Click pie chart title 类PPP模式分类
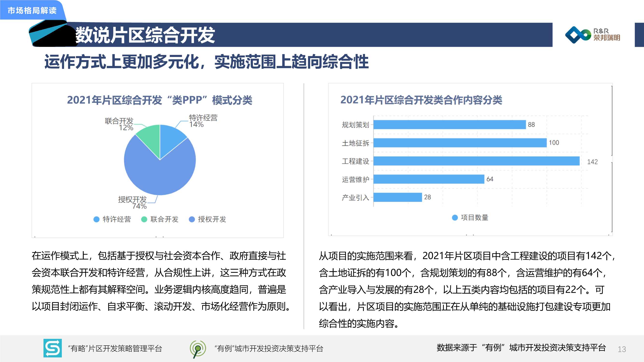This screenshot has height=362, width=644. (x=159, y=100)
